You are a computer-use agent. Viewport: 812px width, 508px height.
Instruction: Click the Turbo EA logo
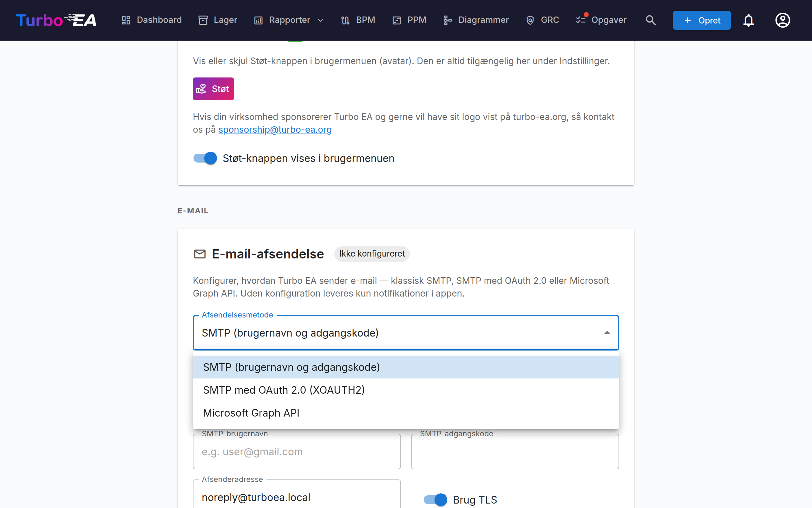56,20
